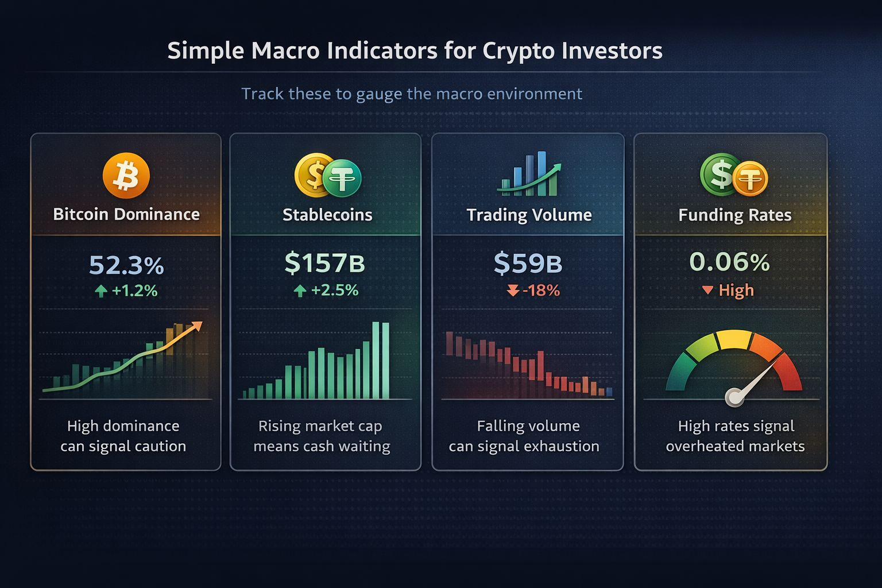Click the Stablecoins dollar and Tether coin icon
This screenshot has height=588, width=882.
point(328,176)
